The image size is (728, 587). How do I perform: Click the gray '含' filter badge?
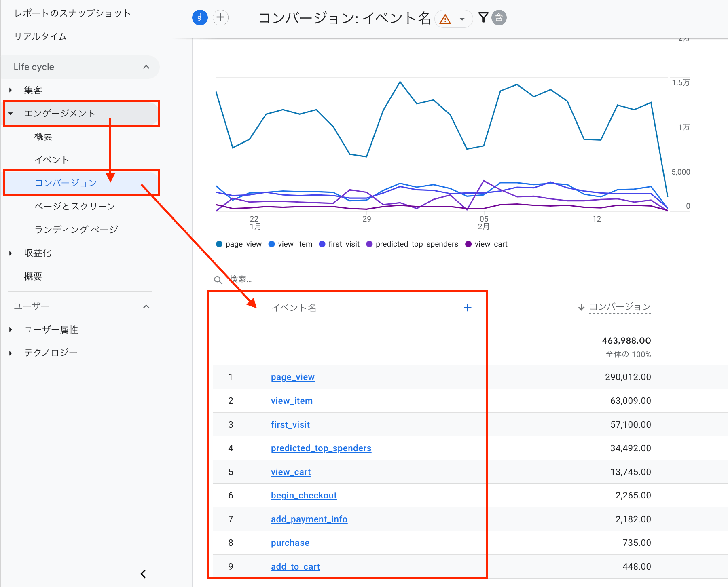pos(499,17)
